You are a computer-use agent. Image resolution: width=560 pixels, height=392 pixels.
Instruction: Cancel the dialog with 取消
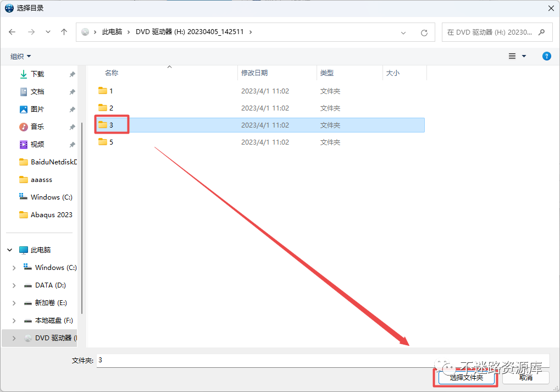click(x=526, y=378)
